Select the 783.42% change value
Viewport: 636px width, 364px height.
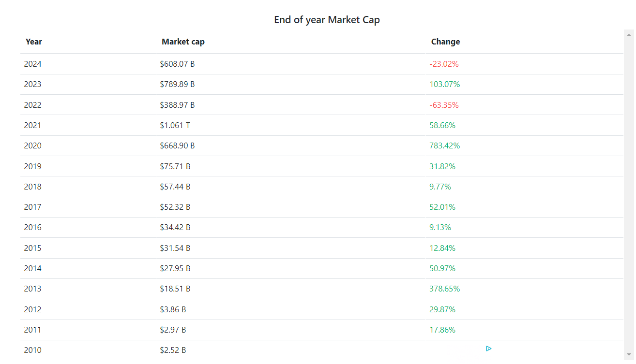(444, 146)
